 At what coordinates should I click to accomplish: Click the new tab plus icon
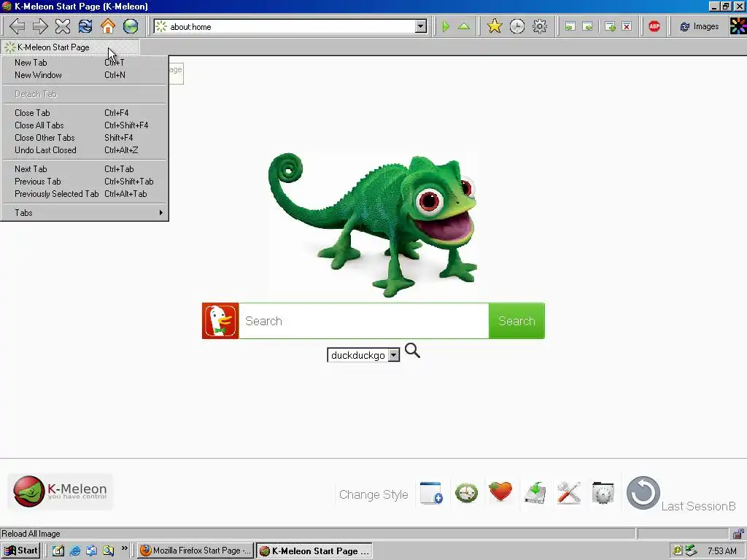(610, 27)
